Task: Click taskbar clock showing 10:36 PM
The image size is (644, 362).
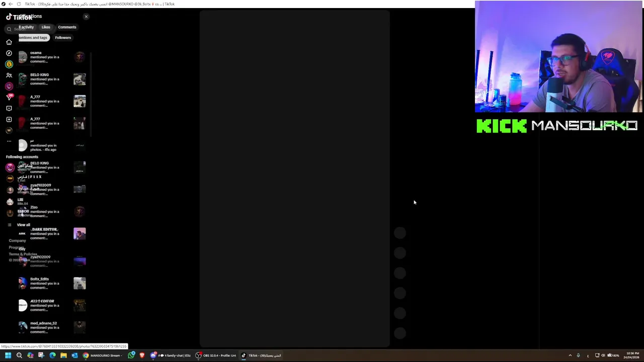Action: 632,355
